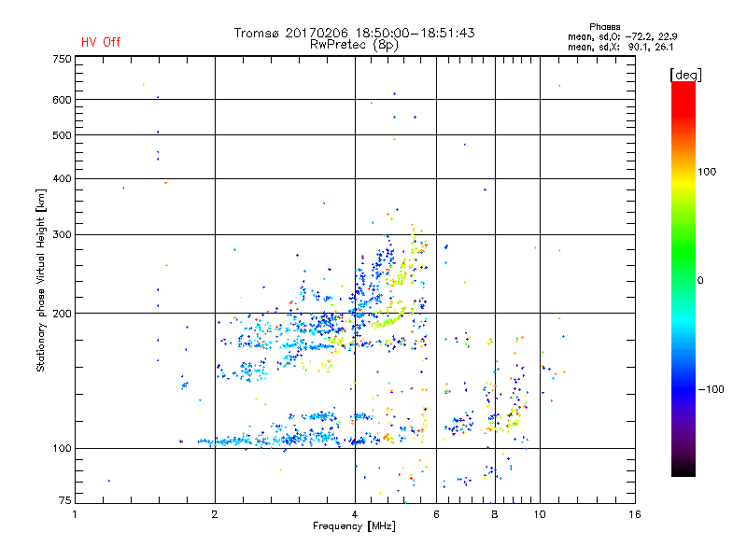Click the 'Phases' header text
The width and height of the screenshot is (747, 560).
point(604,27)
